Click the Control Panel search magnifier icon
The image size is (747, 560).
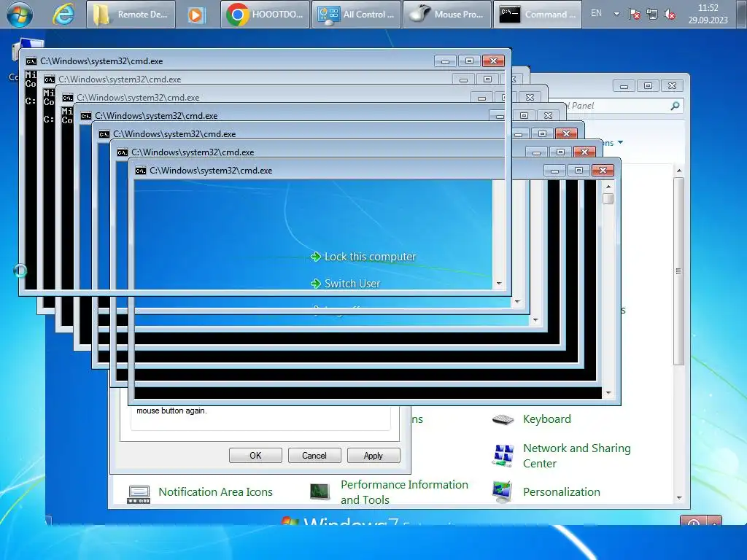tap(675, 106)
